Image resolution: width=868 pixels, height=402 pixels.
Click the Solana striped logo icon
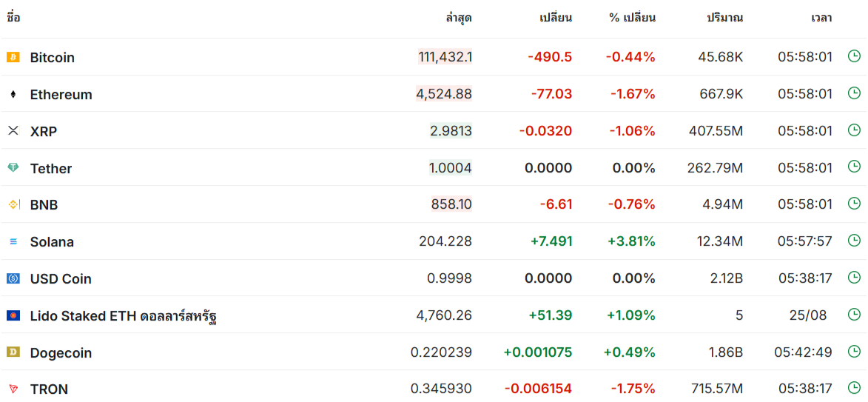pyautogui.click(x=13, y=241)
